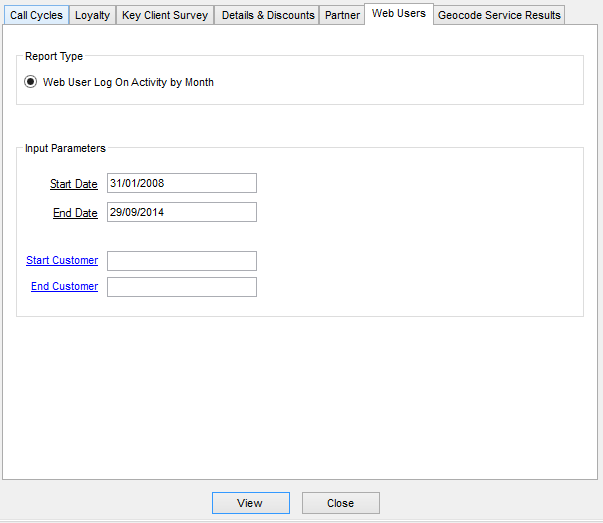
Task: Open the End Customer lookup link
Action: coord(64,286)
